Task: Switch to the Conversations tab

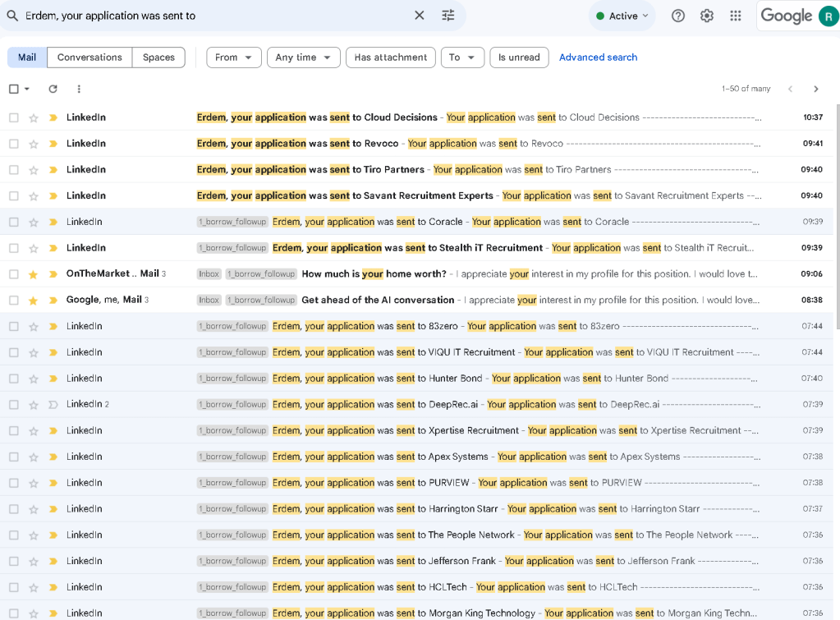Action: tap(90, 57)
